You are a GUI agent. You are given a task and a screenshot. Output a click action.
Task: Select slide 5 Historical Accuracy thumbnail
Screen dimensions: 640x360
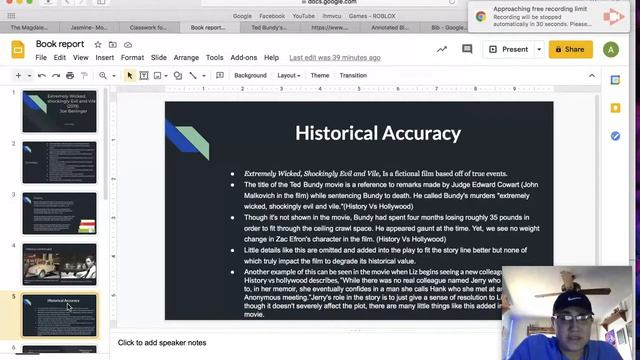(60, 316)
